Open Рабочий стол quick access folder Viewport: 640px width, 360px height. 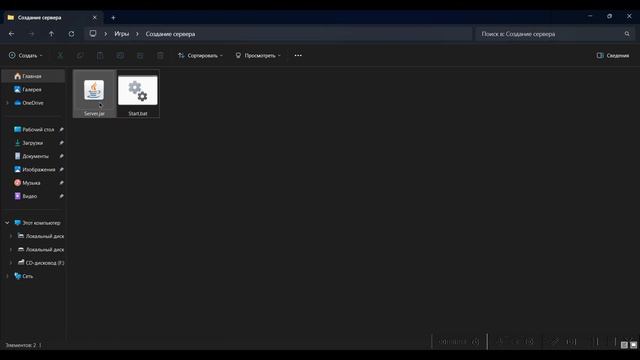coord(33,129)
